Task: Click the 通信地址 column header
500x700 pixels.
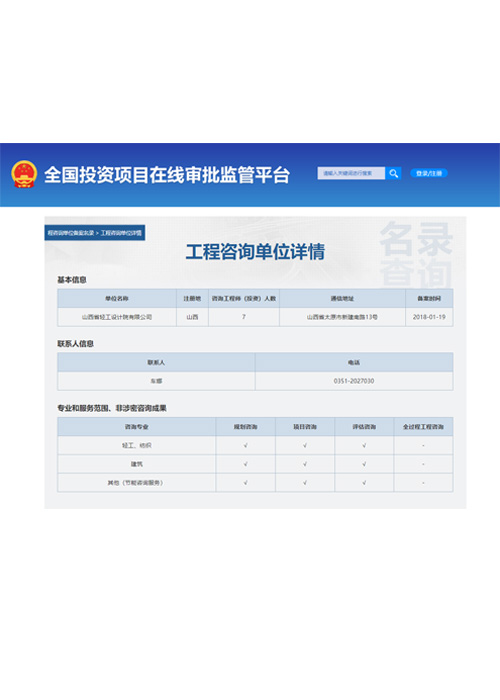Action: tap(342, 299)
